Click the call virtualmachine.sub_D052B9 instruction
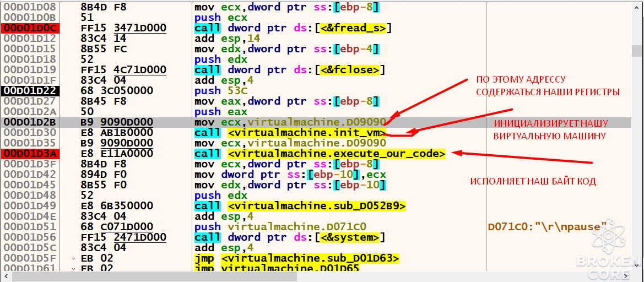The image size is (644, 282). pos(300,205)
